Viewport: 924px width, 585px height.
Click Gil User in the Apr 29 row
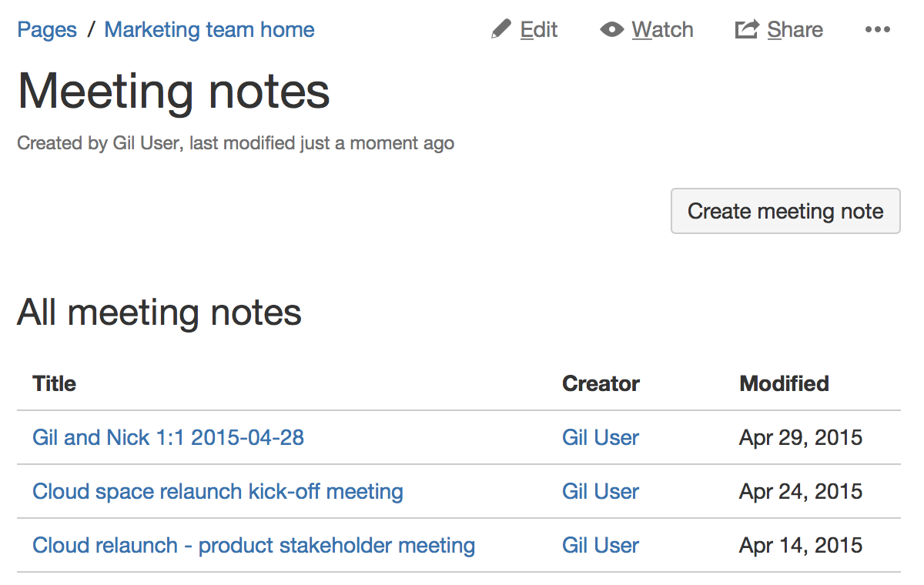[x=601, y=437]
